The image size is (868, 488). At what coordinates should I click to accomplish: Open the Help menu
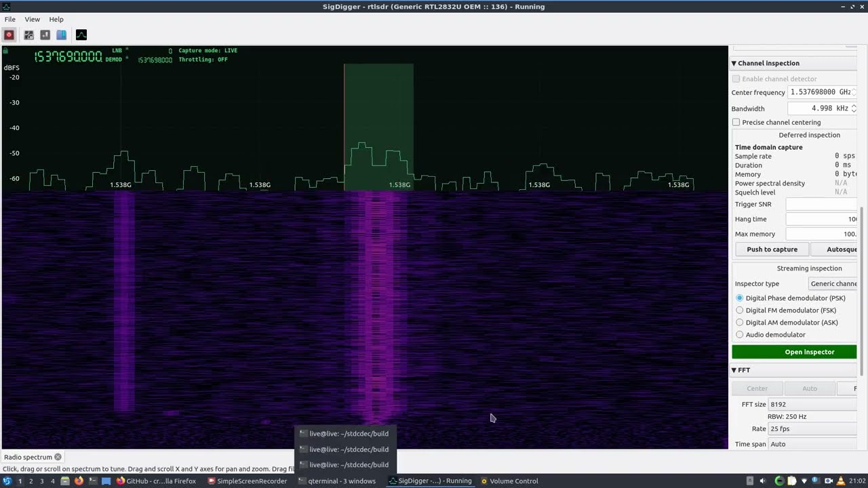point(56,19)
